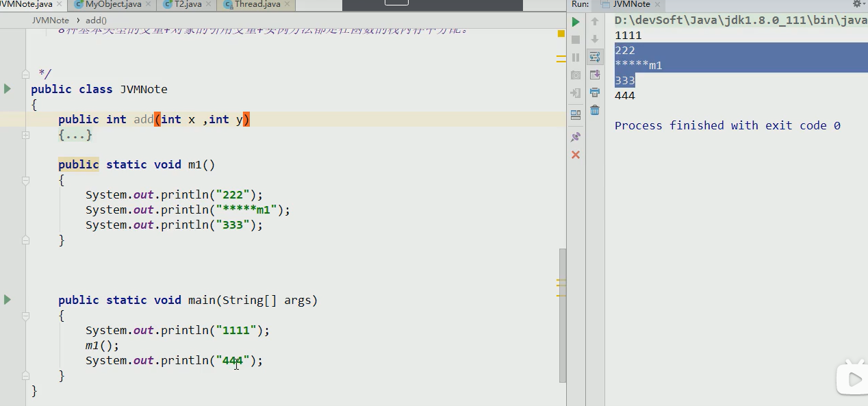Collapse the comment block at its closing */
The image size is (868, 406).
pyautogui.click(x=25, y=74)
